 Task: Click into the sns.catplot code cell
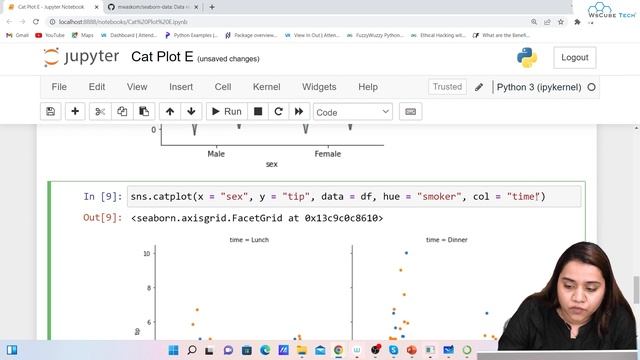coord(354,197)
